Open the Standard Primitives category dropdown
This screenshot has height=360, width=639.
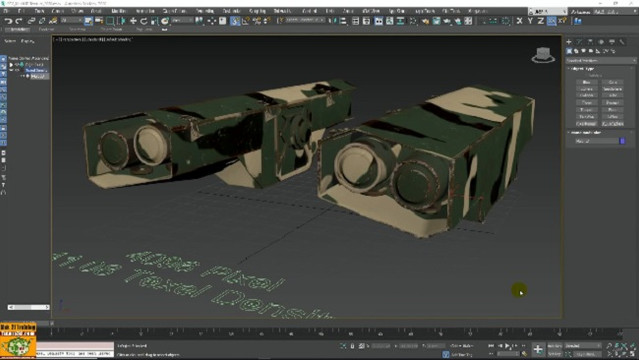(x=601, y=60)
